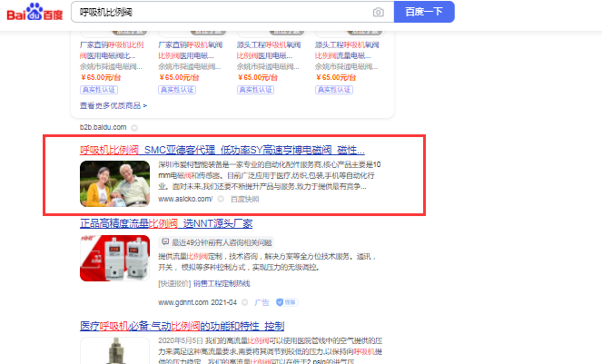This screenshot has width=602, height=364.
Task: Click thumbnail of the 医疗呼吸机必备 result
Action: click(x=114, y=350)
